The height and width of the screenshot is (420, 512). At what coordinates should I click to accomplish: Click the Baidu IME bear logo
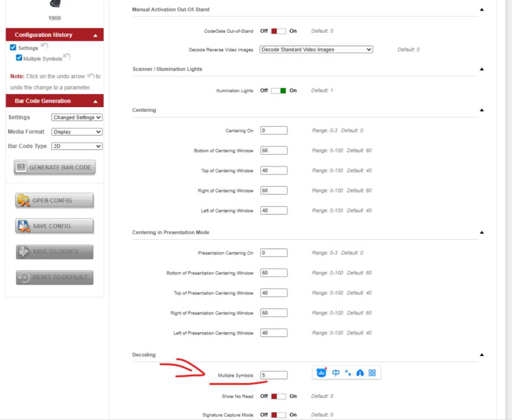(321, 373)
